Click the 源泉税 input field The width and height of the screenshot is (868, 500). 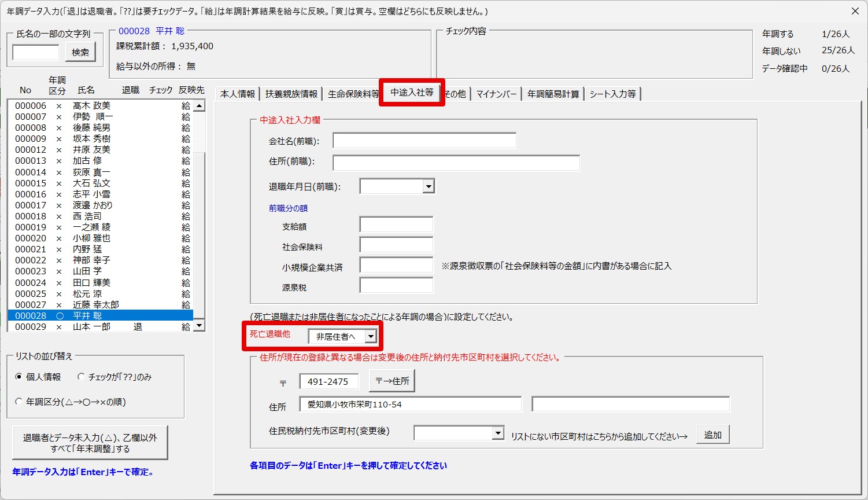point(396,285)
